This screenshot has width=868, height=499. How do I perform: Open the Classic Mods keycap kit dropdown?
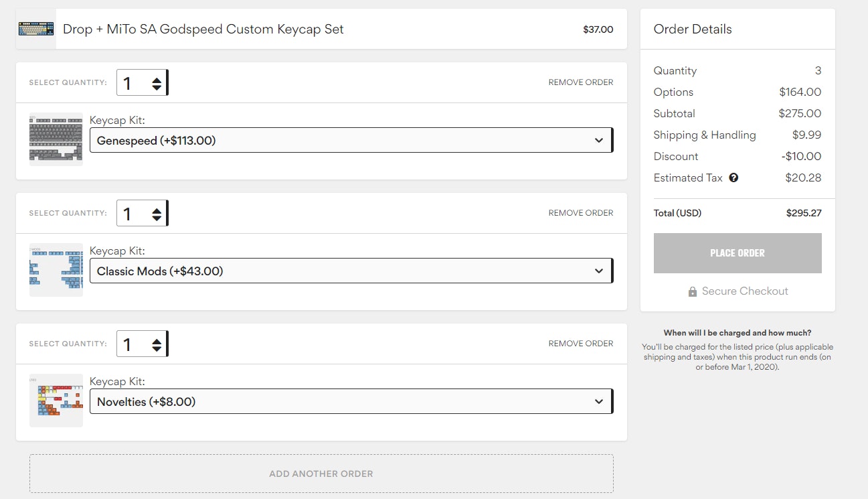coord(351,271)
